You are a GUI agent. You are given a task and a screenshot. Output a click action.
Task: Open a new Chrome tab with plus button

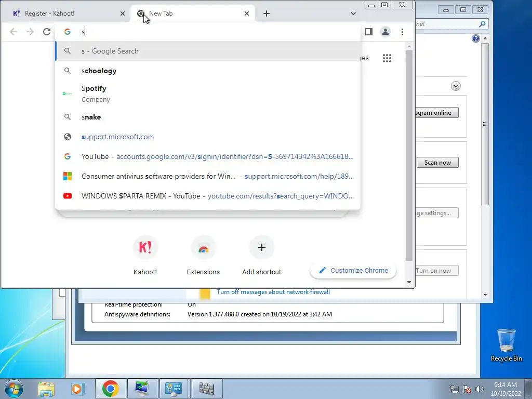click(x=267, y=14)
